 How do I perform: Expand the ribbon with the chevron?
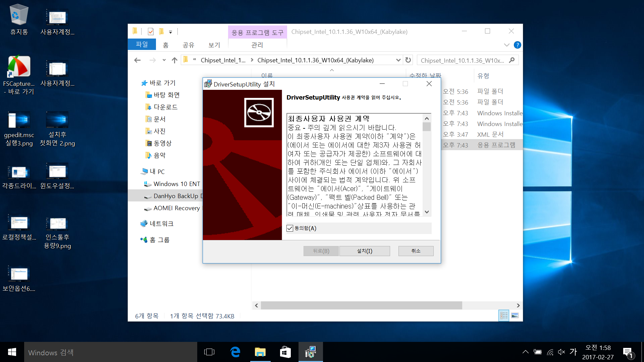click(506, 45)
